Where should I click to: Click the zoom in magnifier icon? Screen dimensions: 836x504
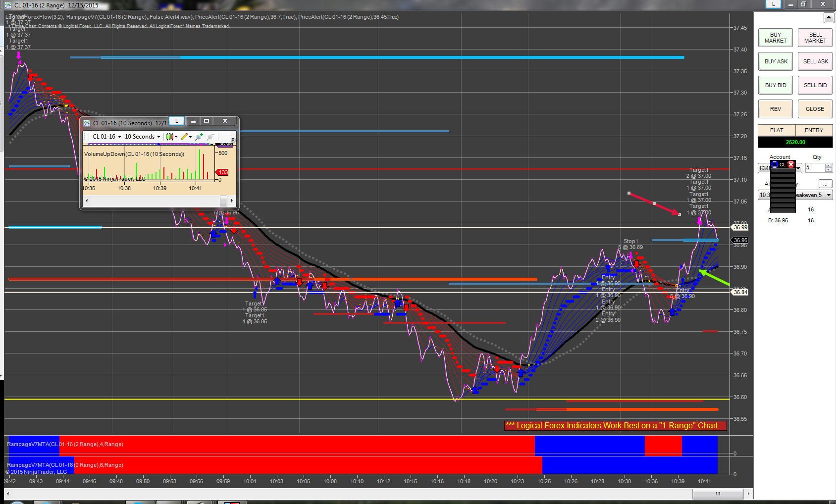199,137
